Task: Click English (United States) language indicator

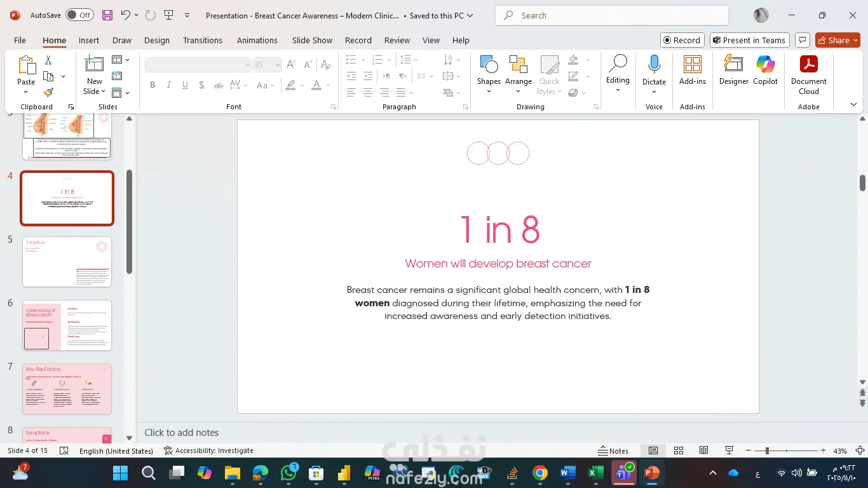Action: click(x=116, y=451)
